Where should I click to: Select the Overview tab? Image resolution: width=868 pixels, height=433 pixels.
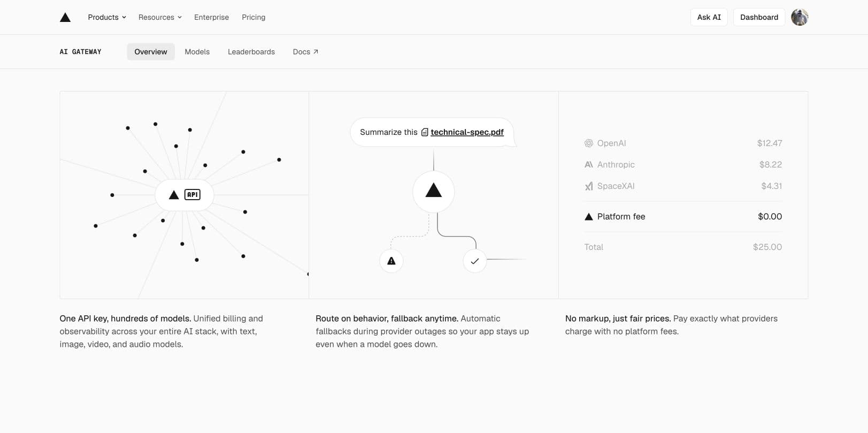(151, 52)
